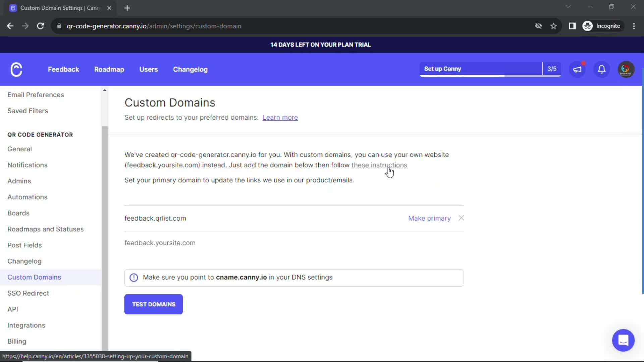The height and width of the screenshot is (362, 644).
Task: Open Saved Filters in sidebar
Action: [28, 111]
